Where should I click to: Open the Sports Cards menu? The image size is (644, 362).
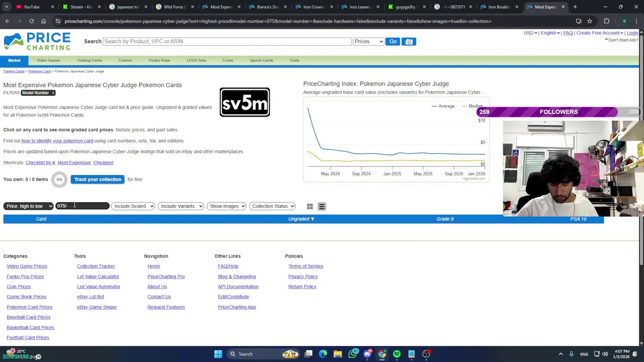tap(261, 60)
